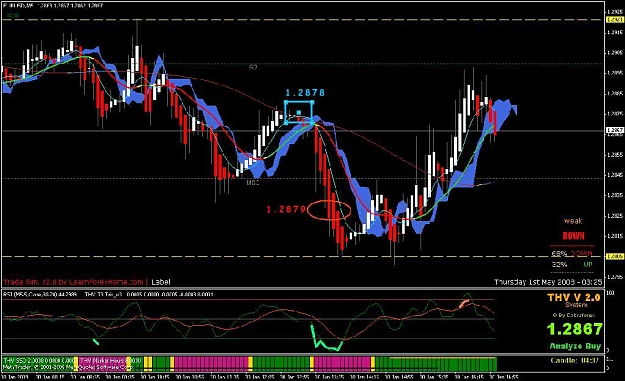Click the blue 1.2878 price label
The height and width of the screenshot is (381, 625).
(305, 93)
